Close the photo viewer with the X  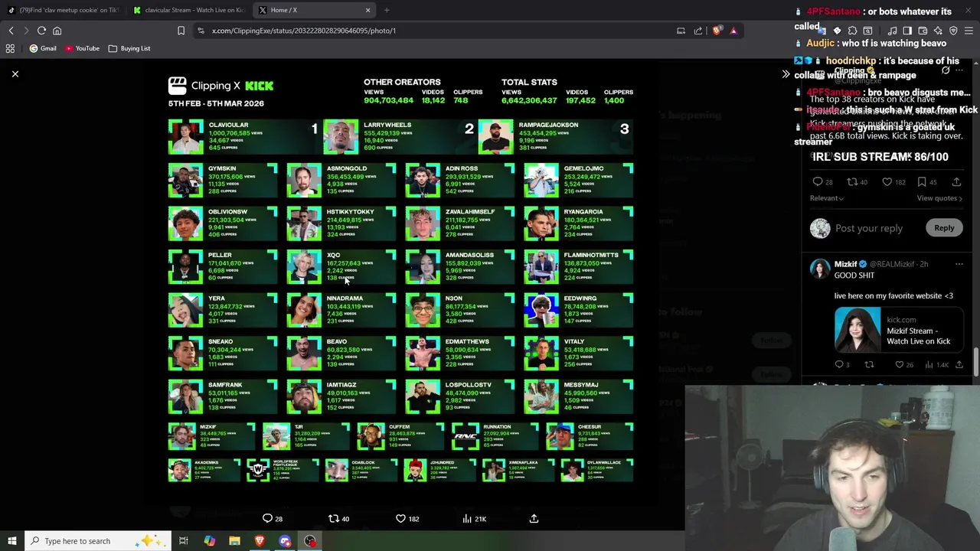15,74
